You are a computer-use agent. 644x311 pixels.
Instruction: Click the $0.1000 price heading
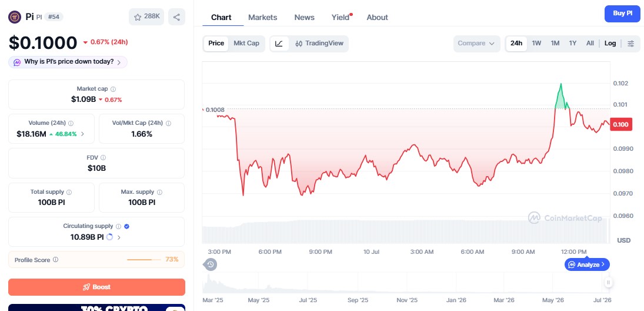43,43
